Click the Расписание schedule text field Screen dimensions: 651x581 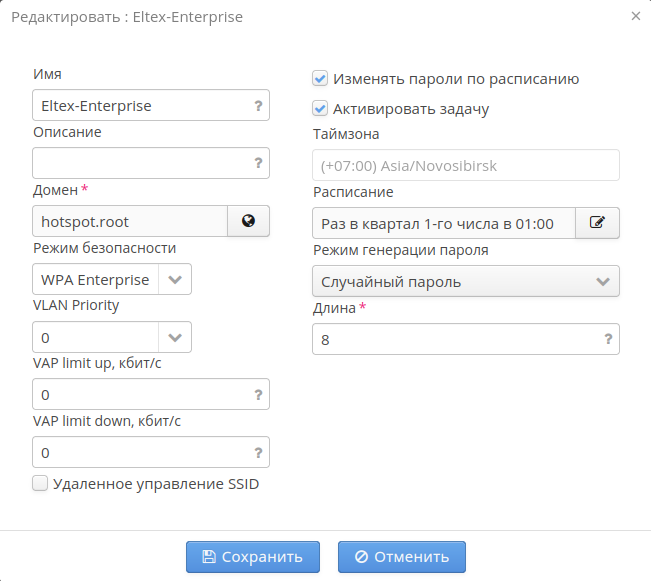(x=444, y=223)
